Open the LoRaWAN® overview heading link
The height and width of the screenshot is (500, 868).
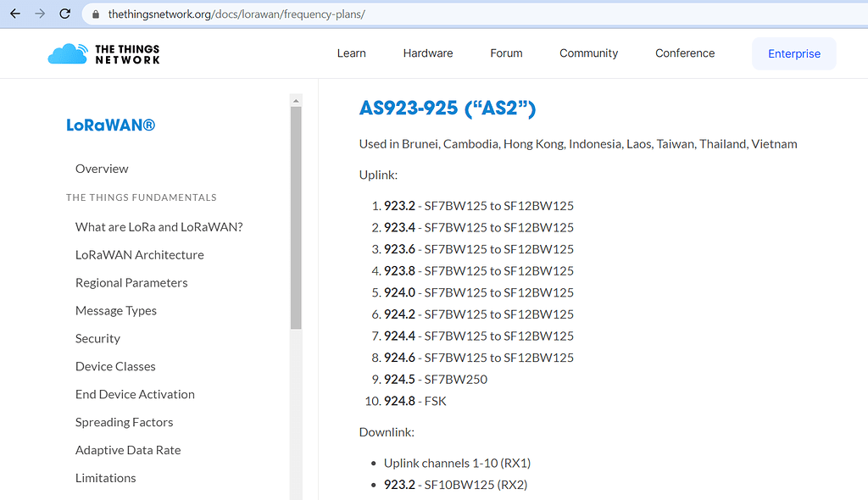point(110,124)
